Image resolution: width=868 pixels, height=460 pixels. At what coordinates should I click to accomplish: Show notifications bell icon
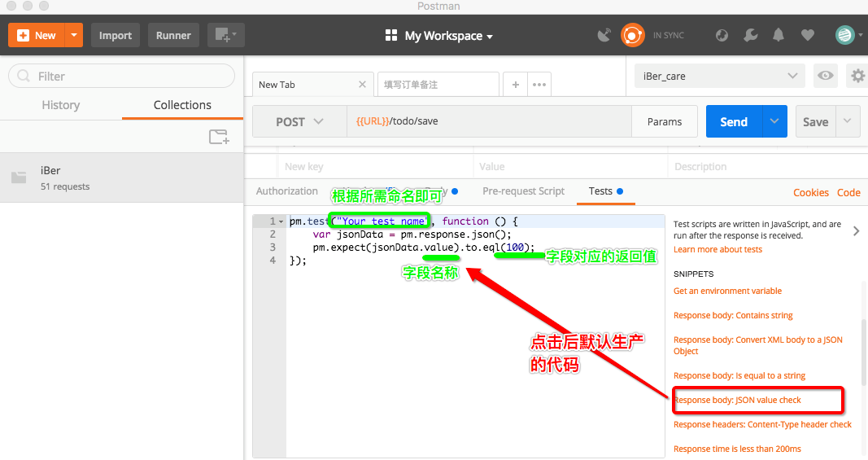pyautogui.click(x=779, y=35)
